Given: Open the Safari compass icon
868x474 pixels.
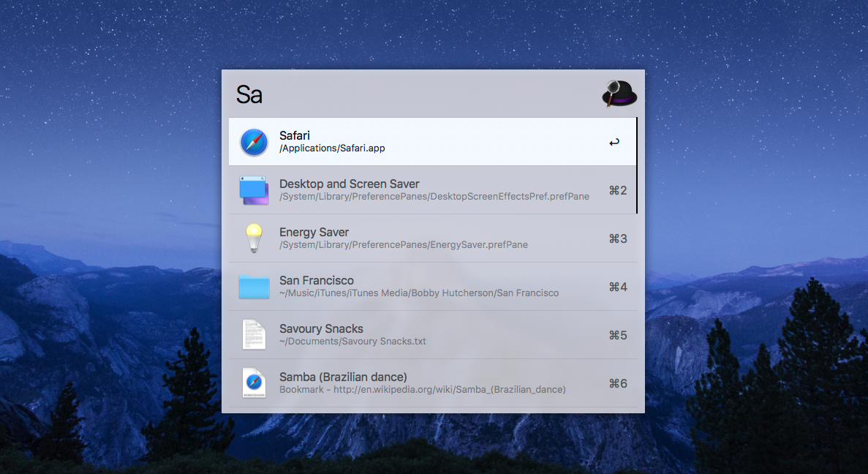Looking at the screenshot, I should pos(254,142).
